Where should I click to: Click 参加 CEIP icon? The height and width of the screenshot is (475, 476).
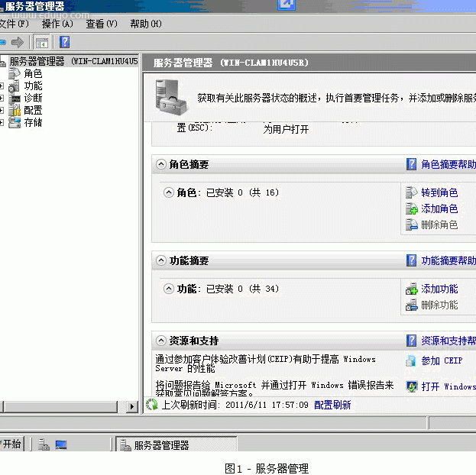point(412,360)
